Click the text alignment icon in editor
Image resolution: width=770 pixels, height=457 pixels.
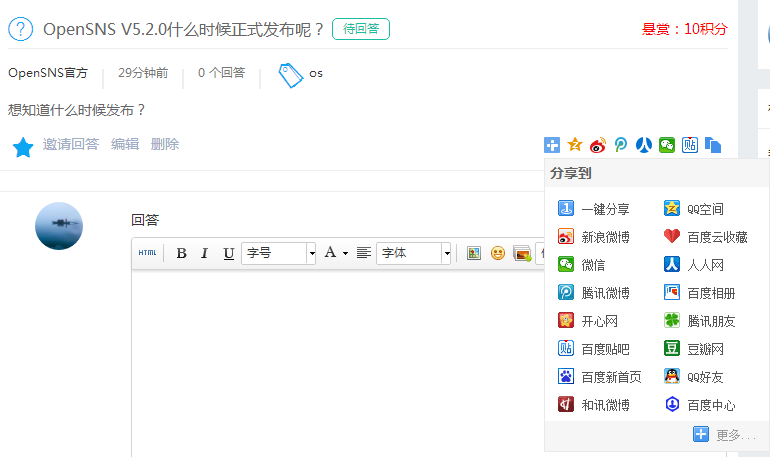click(363, 253)
